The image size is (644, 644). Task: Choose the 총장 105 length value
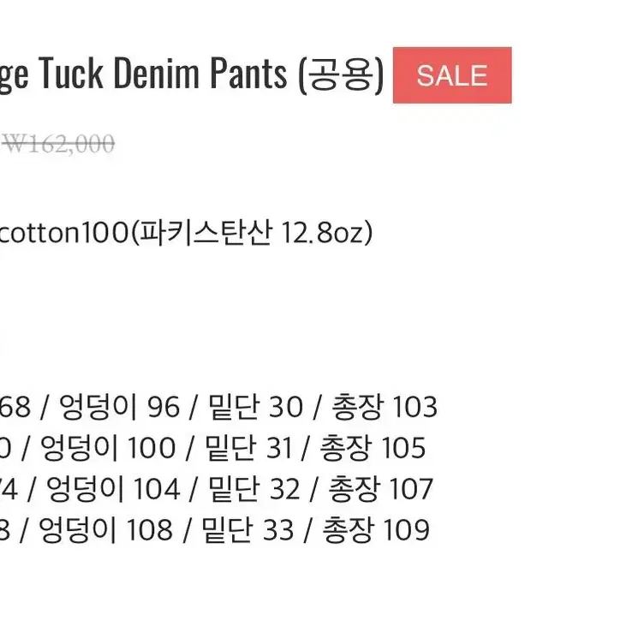click(x=373, y=448)
